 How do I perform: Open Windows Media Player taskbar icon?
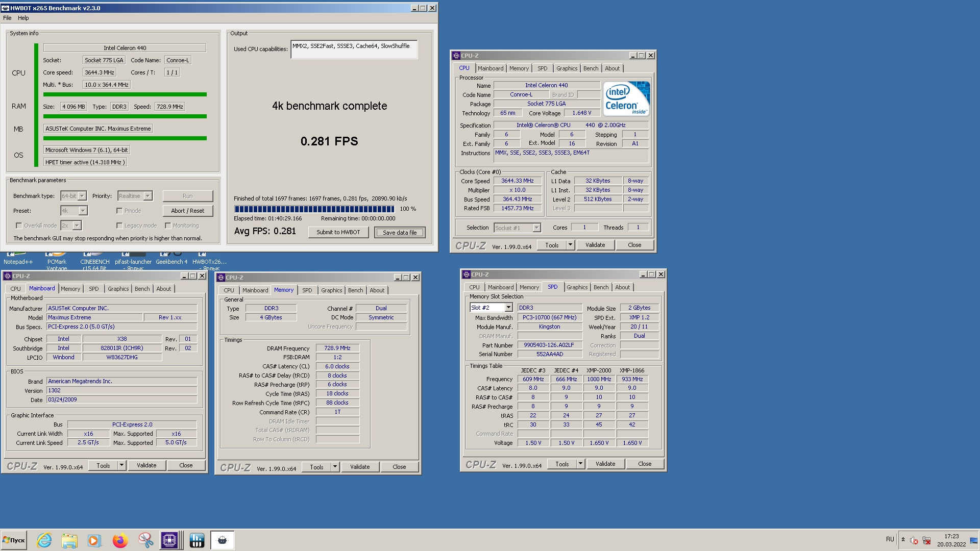(94, 540)
